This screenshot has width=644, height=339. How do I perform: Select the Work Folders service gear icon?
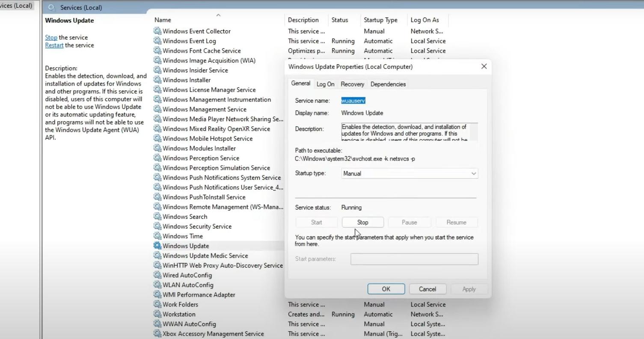pos(157,304)
